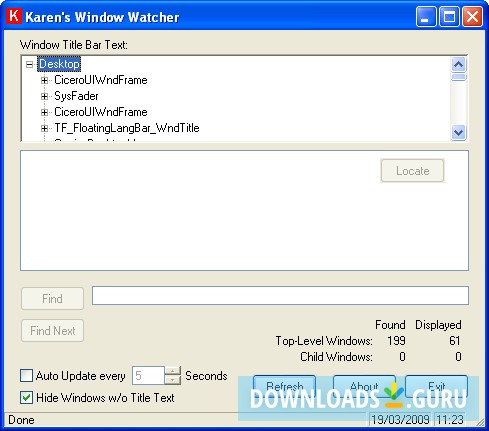Click the tree scrollbar down arrow
Image resolution: width=489 pixels, height=431 pixels.
(x=459, y=133)
